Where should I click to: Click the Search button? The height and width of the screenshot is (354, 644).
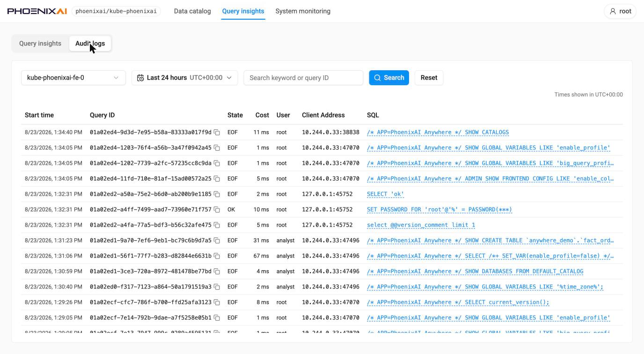(389, 78)
